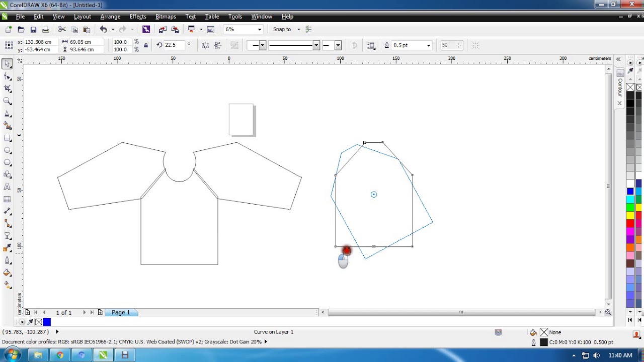
Task: Click the Print icon
Action: (46, 30)
